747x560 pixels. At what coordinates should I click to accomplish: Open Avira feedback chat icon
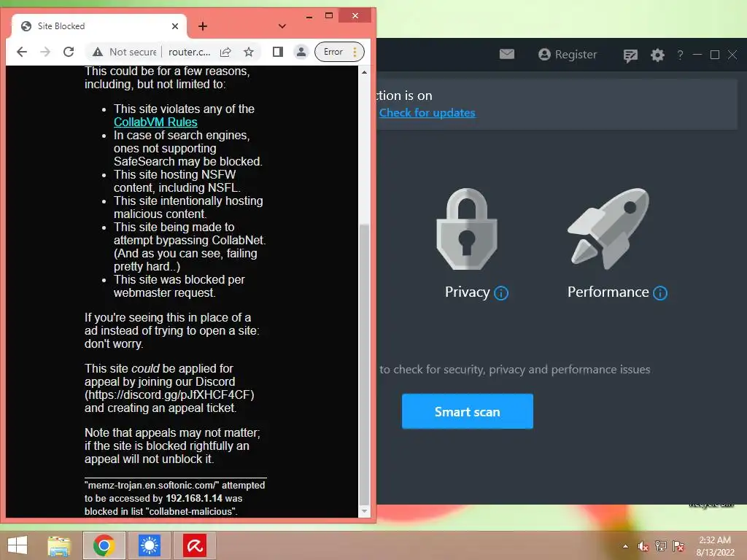[630, 55]
